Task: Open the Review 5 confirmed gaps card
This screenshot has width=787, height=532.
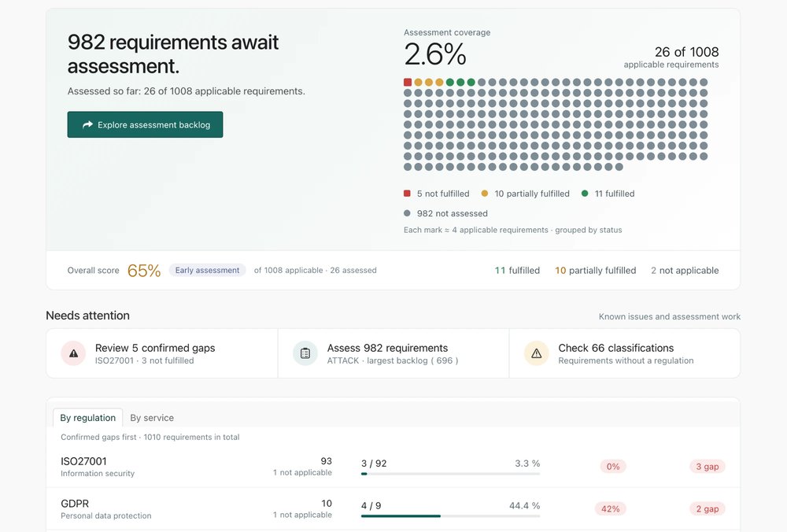Action: (161, 353)
